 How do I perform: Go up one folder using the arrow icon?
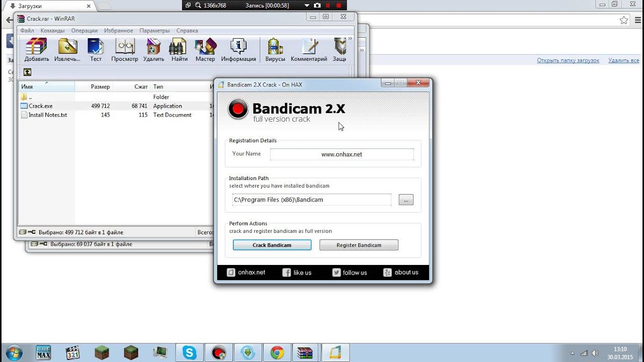27,72
